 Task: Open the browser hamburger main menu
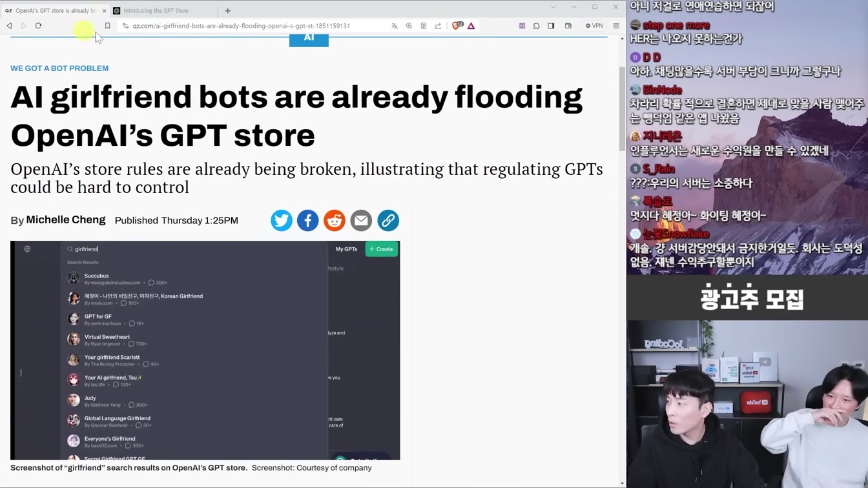click(616, 26)
